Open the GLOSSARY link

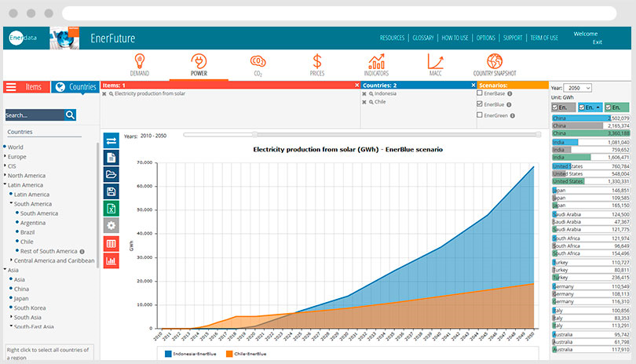(x=422, y=38)
